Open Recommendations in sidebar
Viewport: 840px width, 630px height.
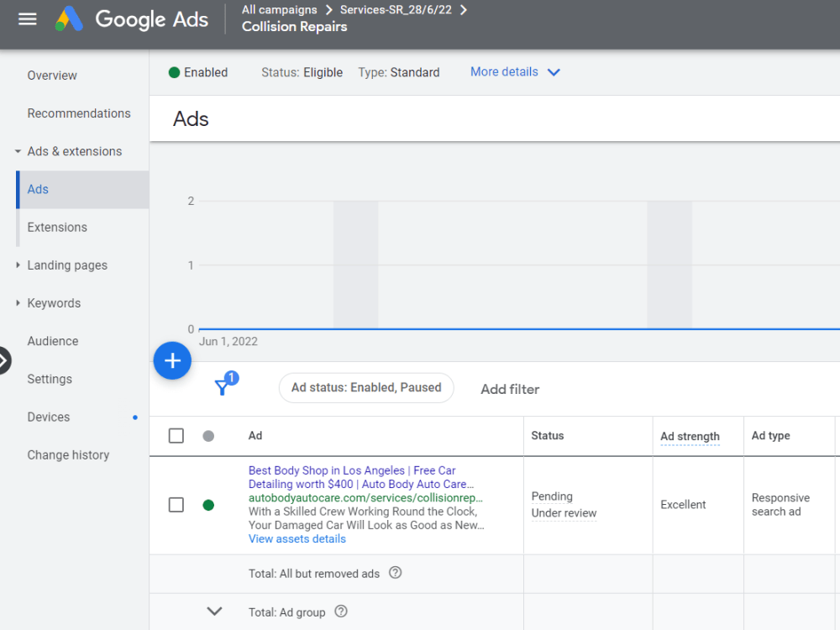[x=79, y=113]
